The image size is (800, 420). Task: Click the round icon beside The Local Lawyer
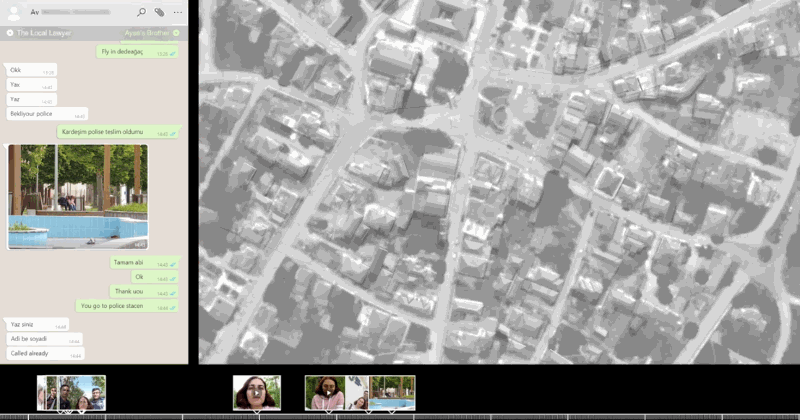point(11,33)
